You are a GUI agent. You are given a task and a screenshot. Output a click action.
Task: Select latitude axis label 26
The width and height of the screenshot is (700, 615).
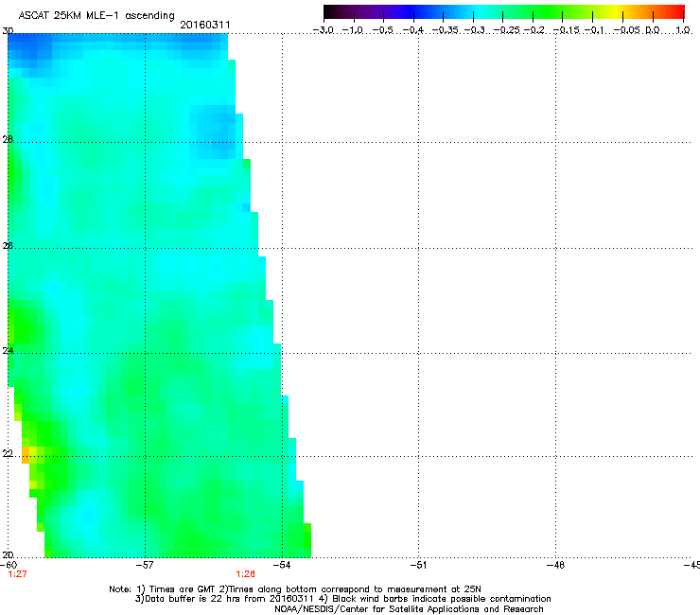pyautogui.click(x=8, y=246)
